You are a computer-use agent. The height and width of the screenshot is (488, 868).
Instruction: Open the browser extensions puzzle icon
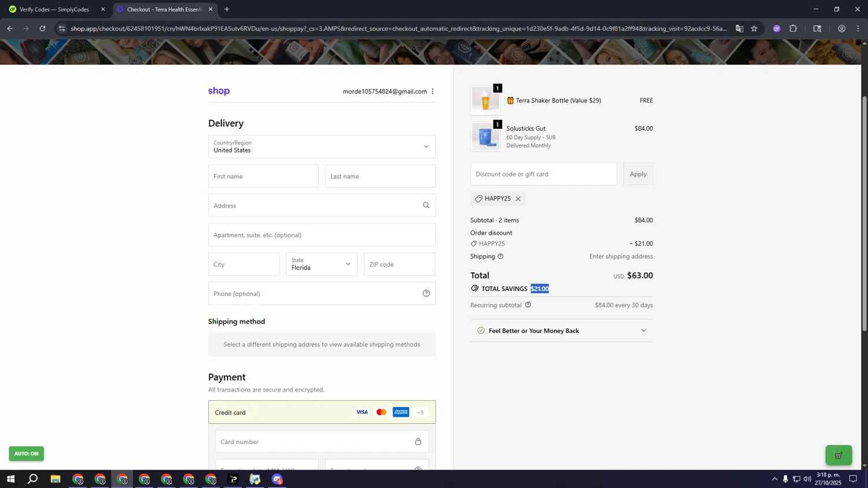point(793,28)
